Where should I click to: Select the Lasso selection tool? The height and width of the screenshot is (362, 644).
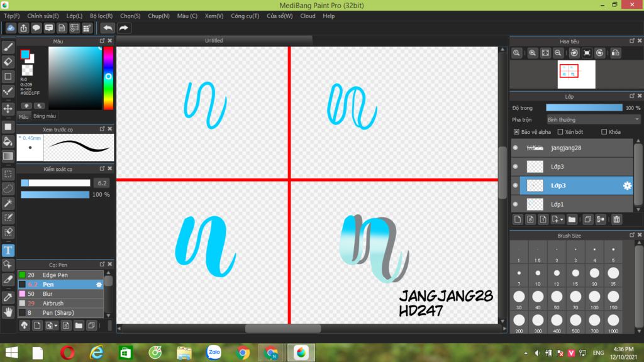tap(8, 189)
